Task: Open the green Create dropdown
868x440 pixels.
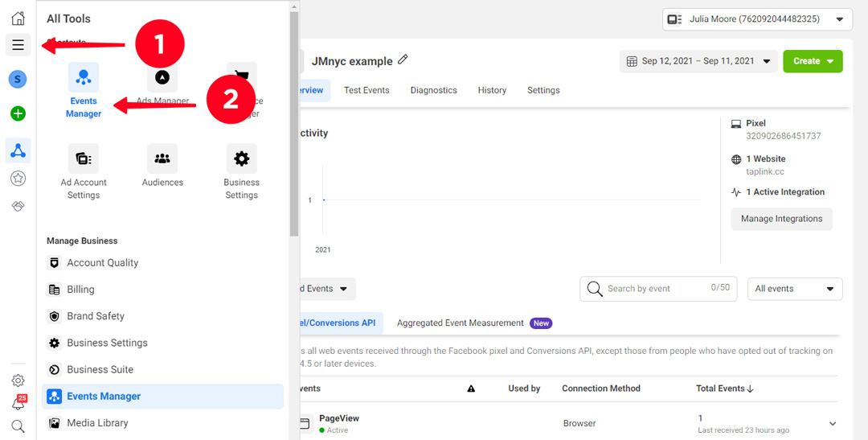Action: tap(813, 61)
